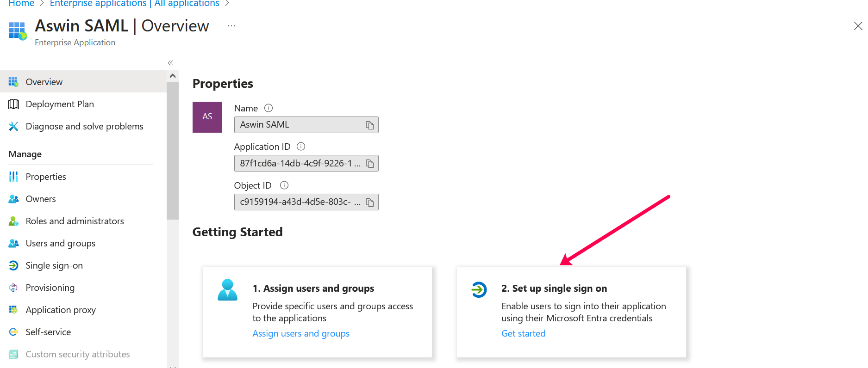Navigate to Enterprise applications breadcrumb
Image resolution: width=868 pixels, height=368 pixels.
tap(134, 4)
